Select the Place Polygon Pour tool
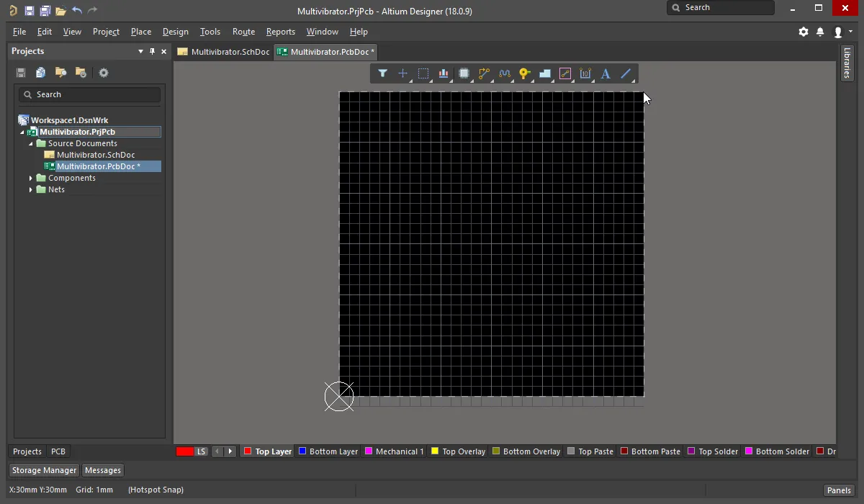Screen dimensions: 864x504 pyautogui.click(x=545, y=73)
